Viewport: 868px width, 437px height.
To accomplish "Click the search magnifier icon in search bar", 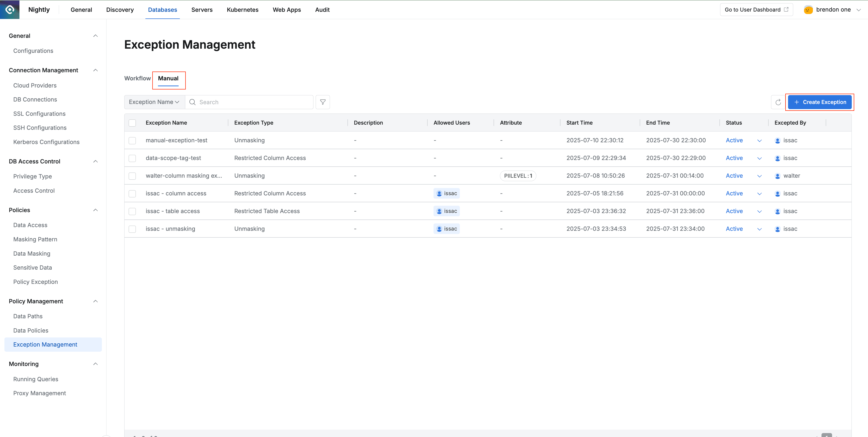I will (x=192, y=102).
